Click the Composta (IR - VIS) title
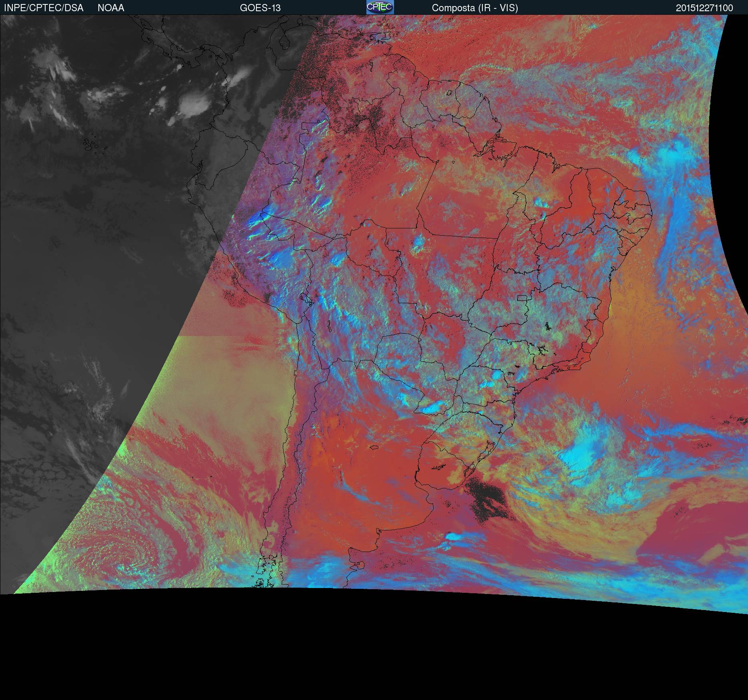This screenshot has width=748, height=700. 475,8
